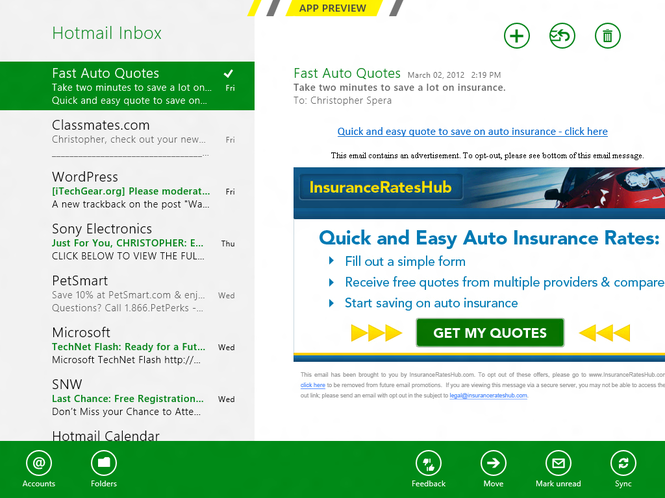Viewport: 665px width, 498px height.
Task: Click 'Receive free quotes from multiple providers' bullet
Action: [505, 282]
